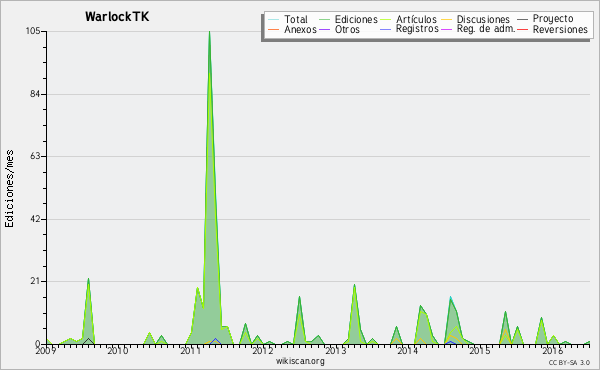Click the 63 y-axis value
Viewport: 600px width, 370px height.
click(x=35, y=156)
